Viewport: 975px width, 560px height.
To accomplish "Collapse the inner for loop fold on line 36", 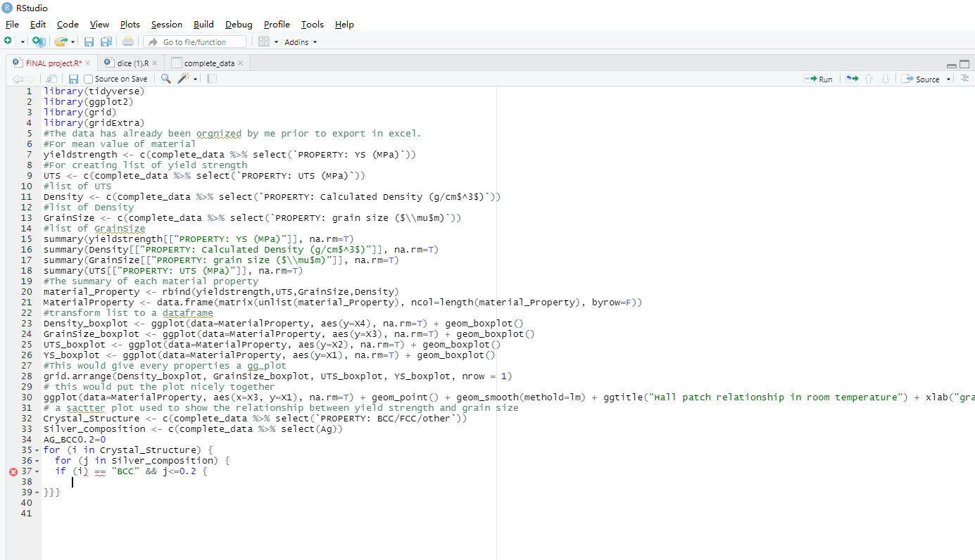I will [37, 461].
